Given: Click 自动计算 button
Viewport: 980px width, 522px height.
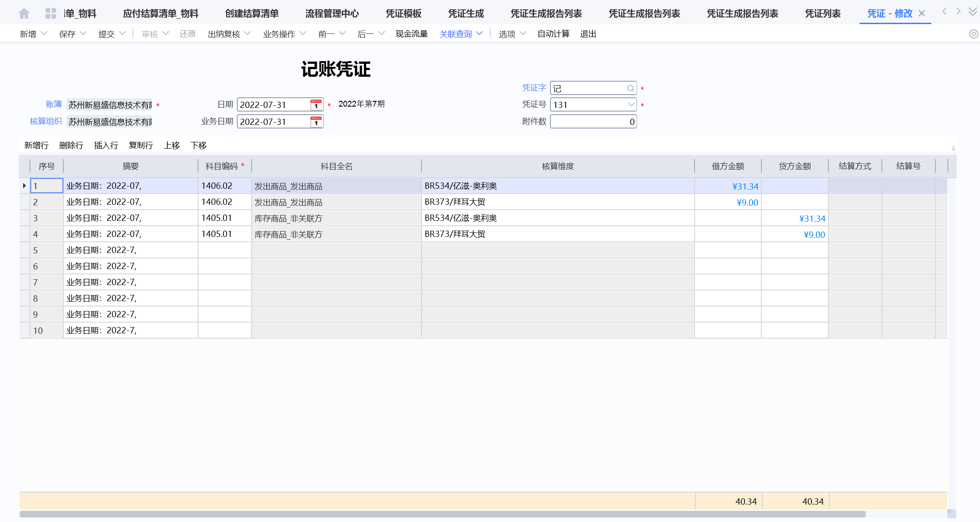Looking at the screenshot, I should pyautogui.click(x=553, y=34).
